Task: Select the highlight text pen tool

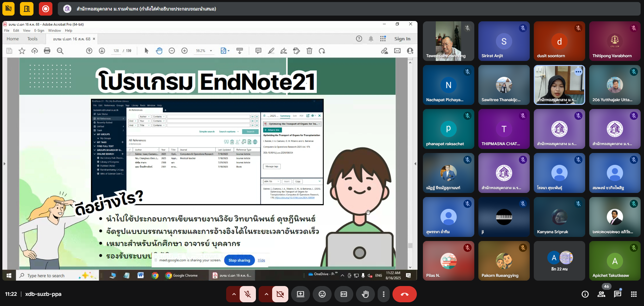Action: (271, 51)
